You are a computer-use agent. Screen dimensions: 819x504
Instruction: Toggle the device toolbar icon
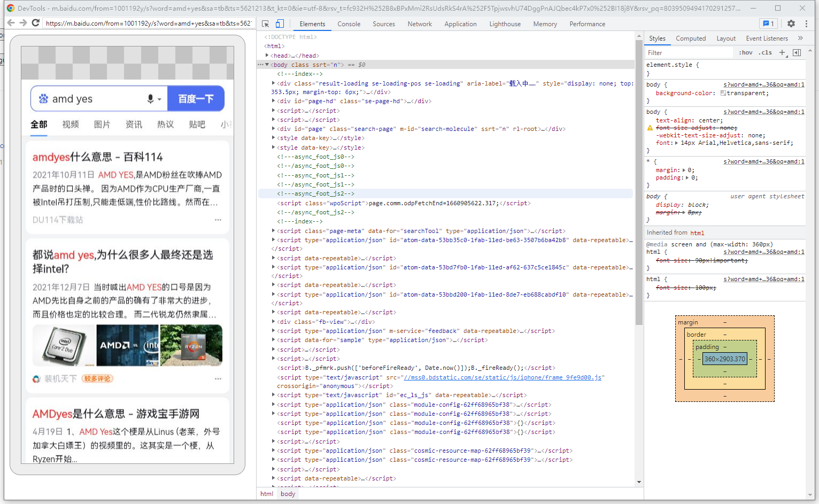click(280, 24)
